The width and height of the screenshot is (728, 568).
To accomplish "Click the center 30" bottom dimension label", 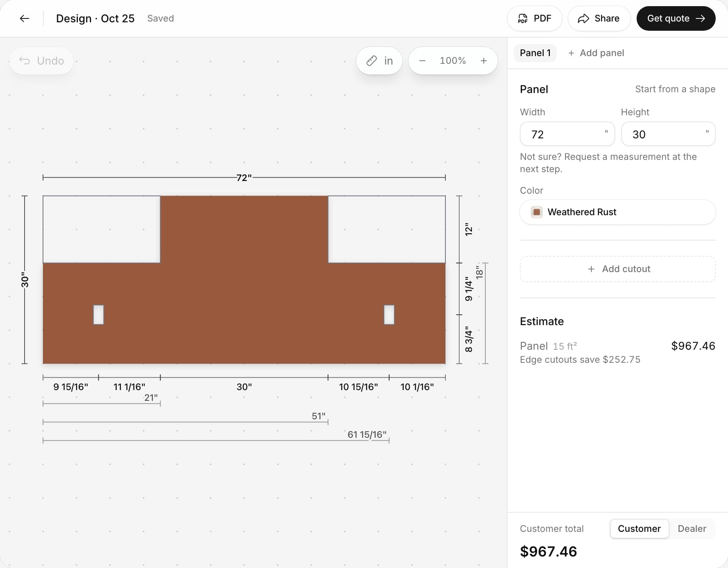I will point(244,387).
